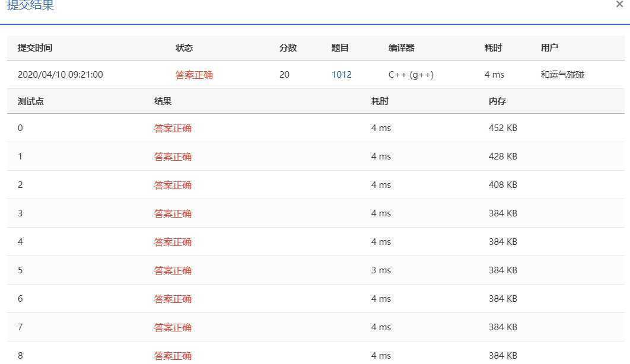This screenshot has height=364, width=630.
Task: Click the 用户 column header
Action: click(549, 48)
